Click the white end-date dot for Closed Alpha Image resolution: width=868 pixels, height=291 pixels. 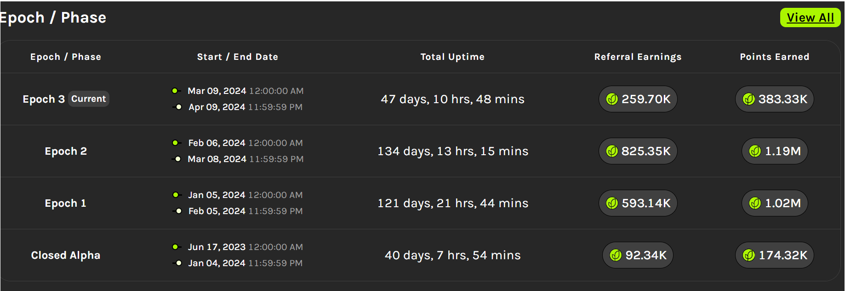[178, 263]
